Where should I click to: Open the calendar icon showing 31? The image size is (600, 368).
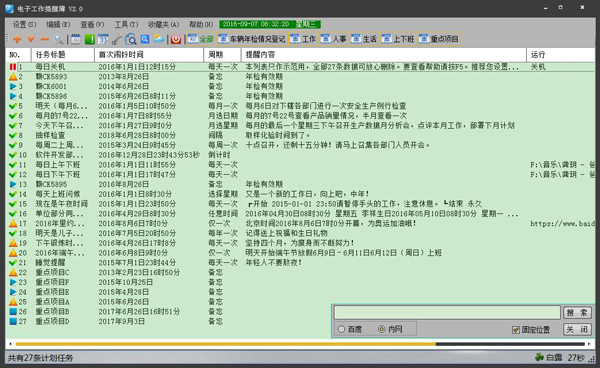coord(103,39)
